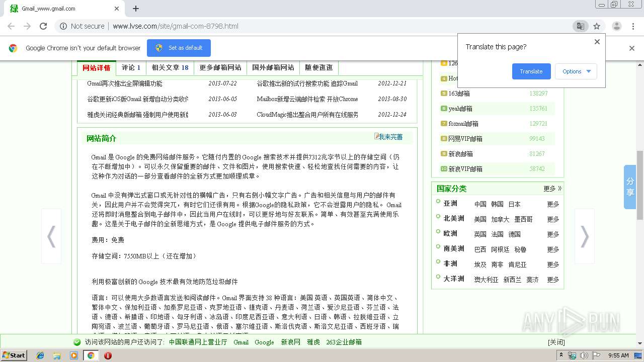Open 中国联通网上营业厅 in bottom bar

198,342
